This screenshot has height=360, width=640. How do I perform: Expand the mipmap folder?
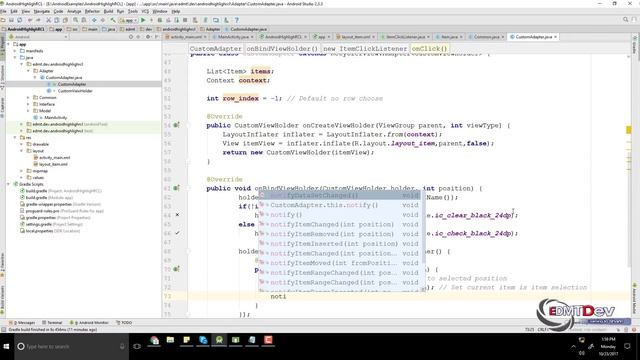22,171
